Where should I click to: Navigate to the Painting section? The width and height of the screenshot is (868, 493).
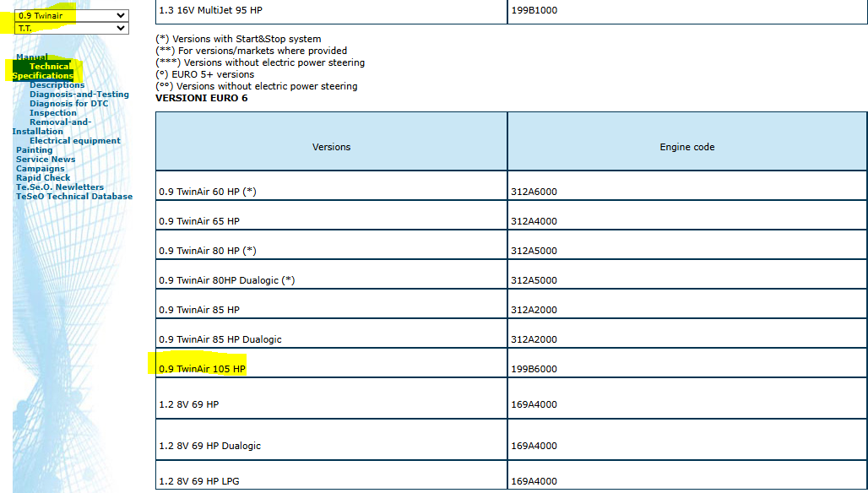(x=34, y=150)
